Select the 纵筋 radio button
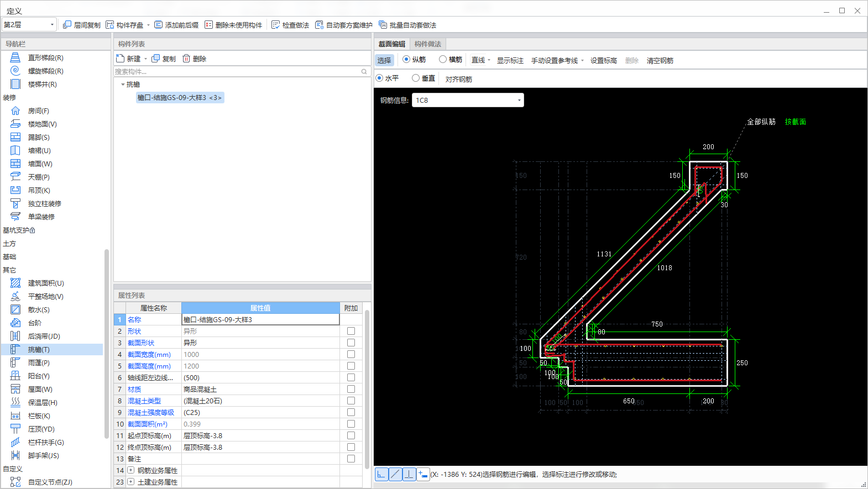Screen dimensions: 868x489 click(406, 59)
